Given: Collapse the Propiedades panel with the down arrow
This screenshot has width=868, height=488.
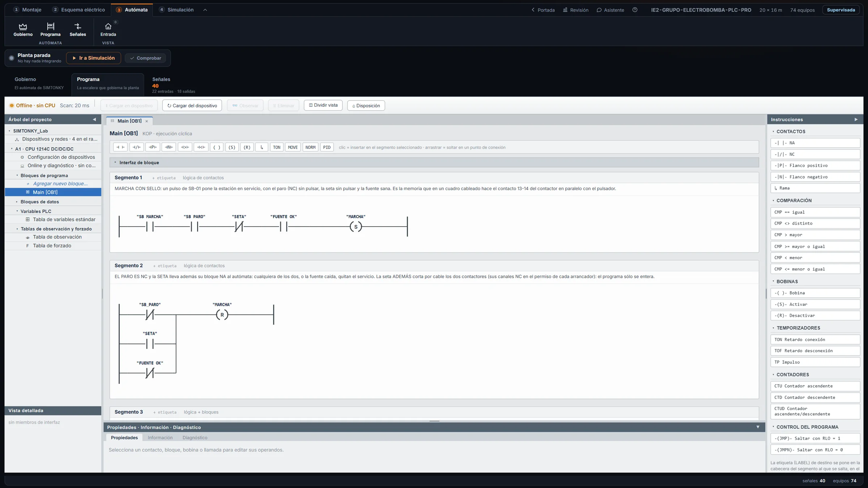Looking at the screenshot, I should pos(758,427).
